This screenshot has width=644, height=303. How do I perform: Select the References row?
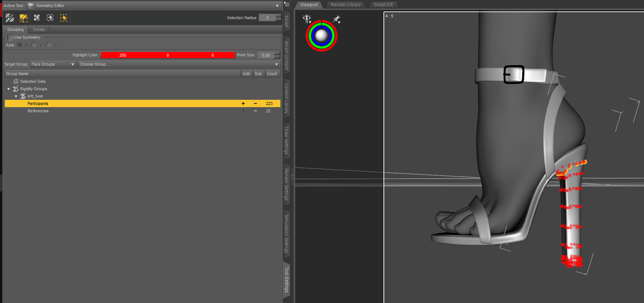coord(142,111)
